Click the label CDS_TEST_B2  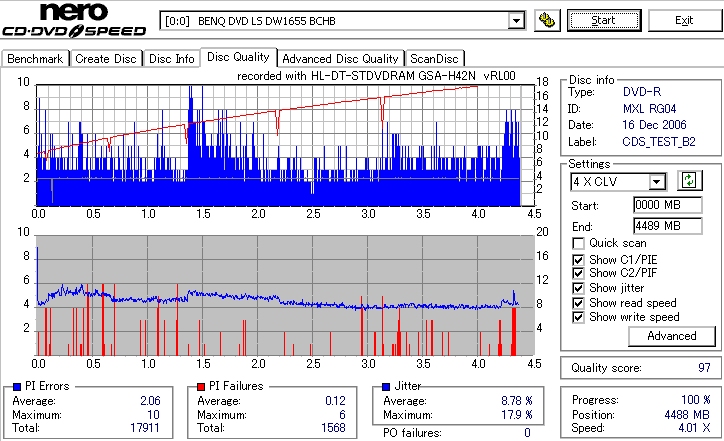coord(659,142)
